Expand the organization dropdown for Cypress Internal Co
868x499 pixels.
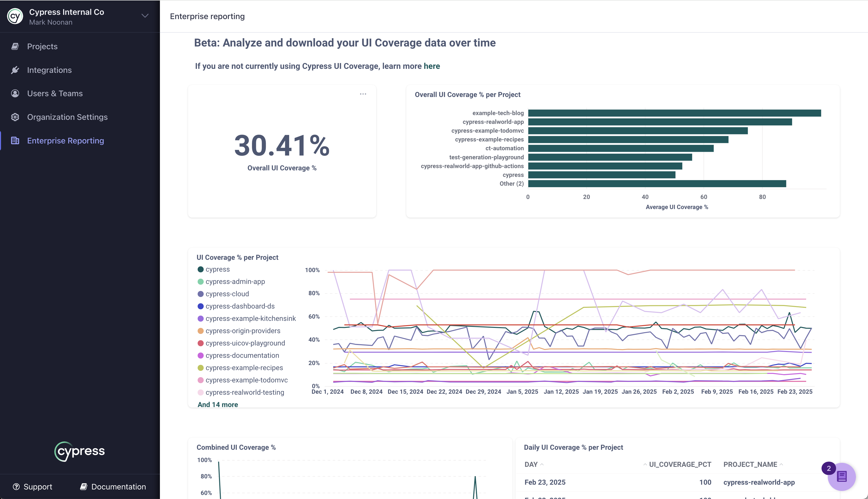pos(145,16)
